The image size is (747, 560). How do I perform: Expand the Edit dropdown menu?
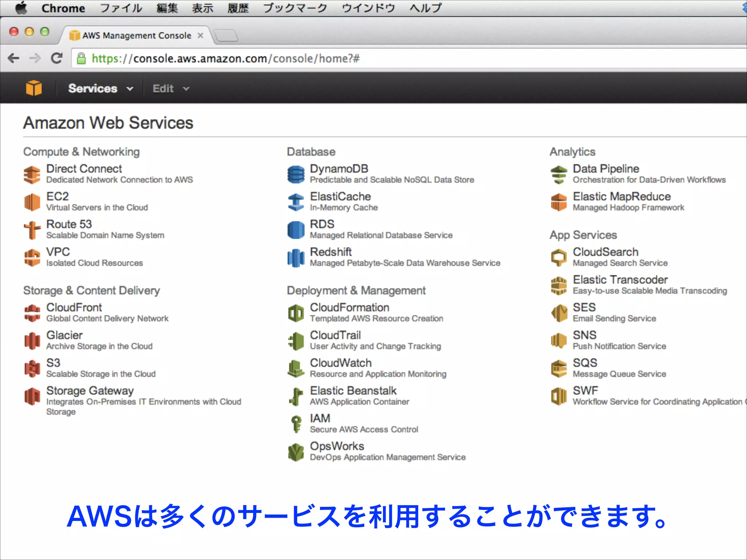171,89
